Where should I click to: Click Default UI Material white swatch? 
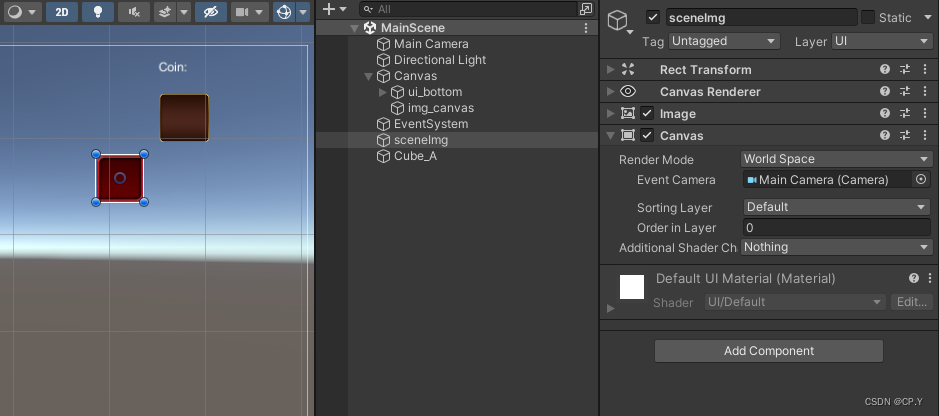pyautogui.click(x=632, y=287)
